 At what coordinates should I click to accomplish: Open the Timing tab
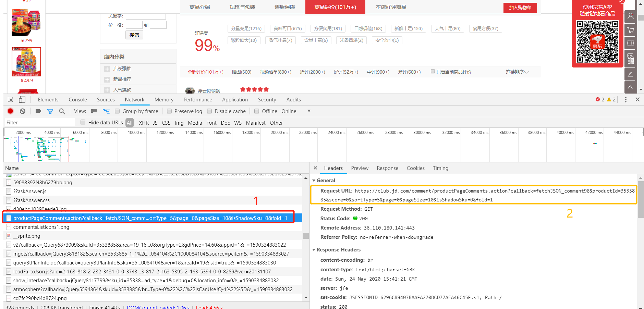441,168
